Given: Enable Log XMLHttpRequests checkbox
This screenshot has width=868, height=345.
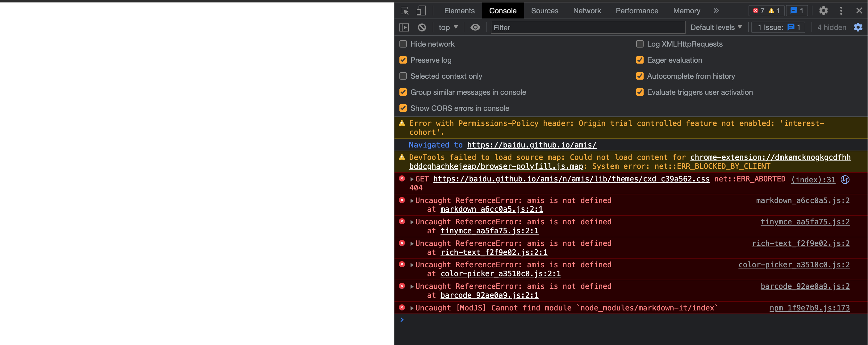Looking at the screenshot, I should point(640,44).
